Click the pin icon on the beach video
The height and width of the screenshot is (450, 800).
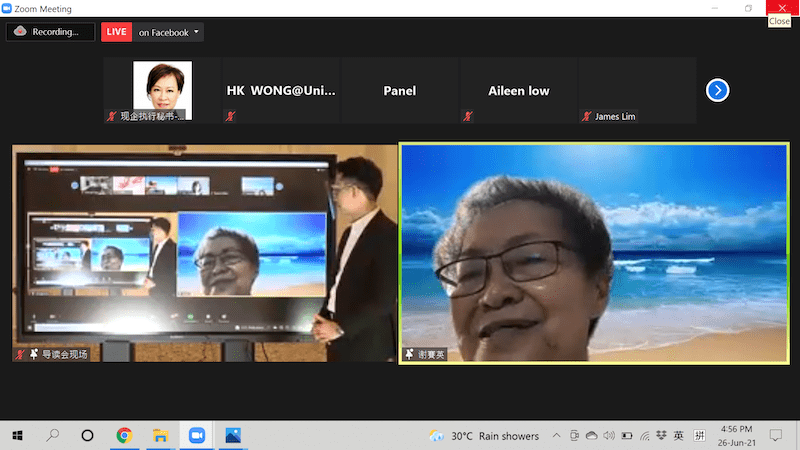coord(410,354)
